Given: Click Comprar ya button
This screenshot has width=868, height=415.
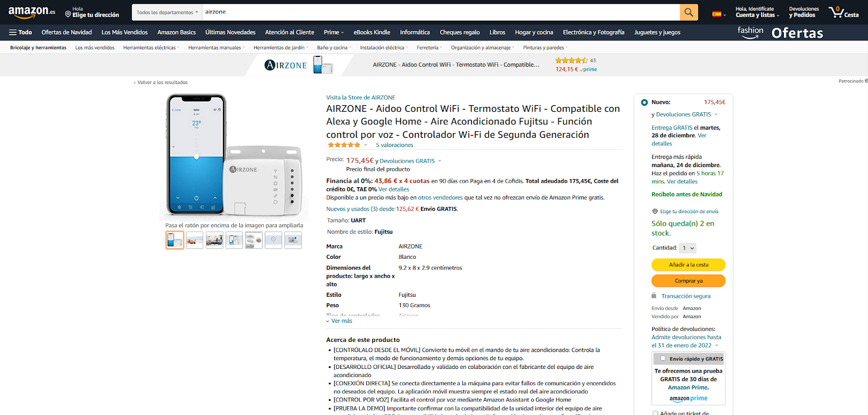Looking at the screenshot, I should click(x=688, y=280).
